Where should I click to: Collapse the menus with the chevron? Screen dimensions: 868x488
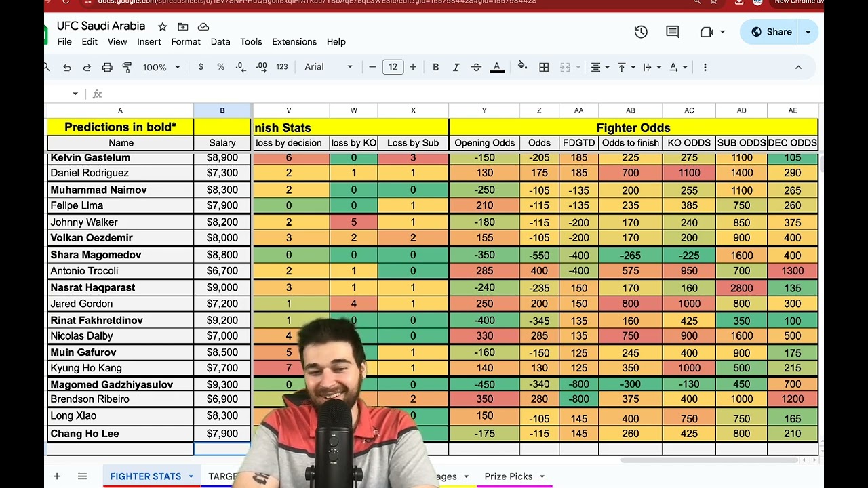pyautogui.click(x=798, y=67)
